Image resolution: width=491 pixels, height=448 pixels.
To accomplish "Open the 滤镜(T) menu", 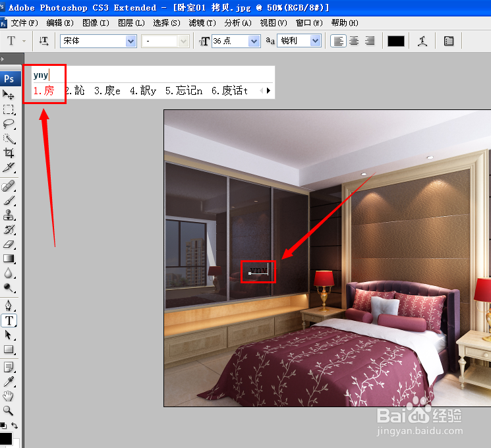I will click(202, 23).
